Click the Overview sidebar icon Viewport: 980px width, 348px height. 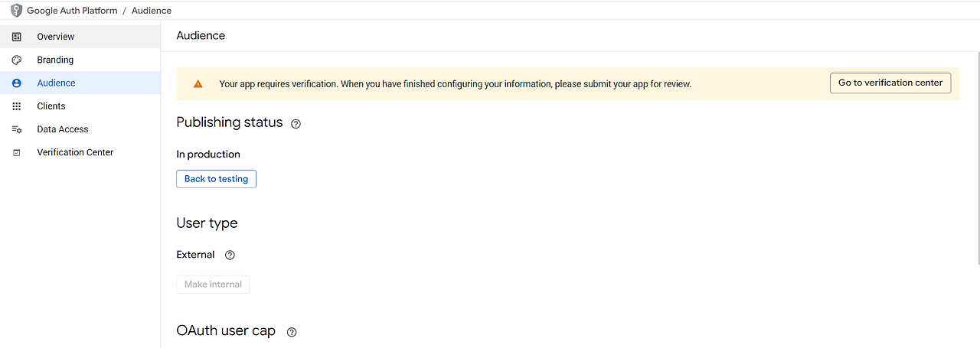[x=17, y=37]
